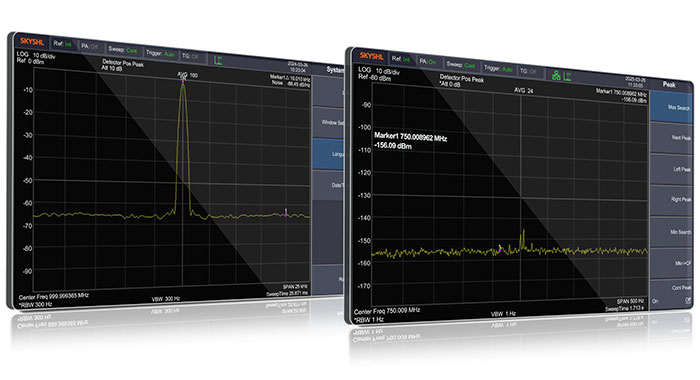Click SweepTime readout on left screen
Viewport: 700px width, 380px height.
287,293
